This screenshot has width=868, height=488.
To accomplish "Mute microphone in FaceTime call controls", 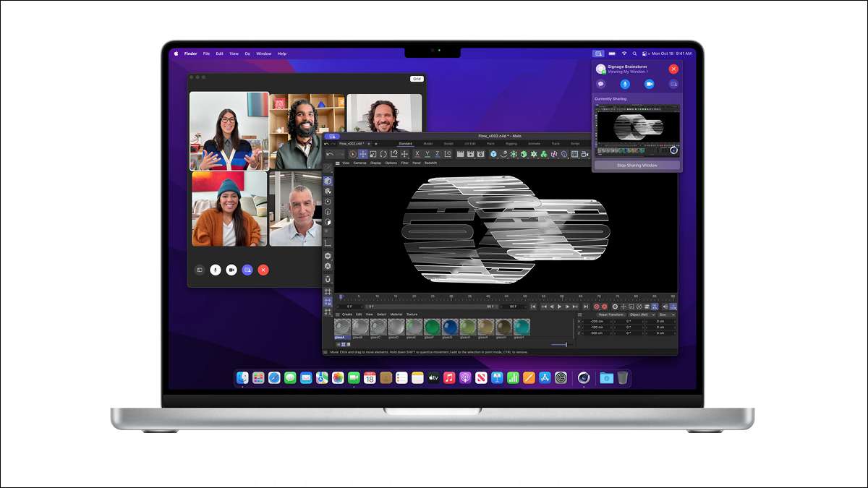I will [215, 270].
